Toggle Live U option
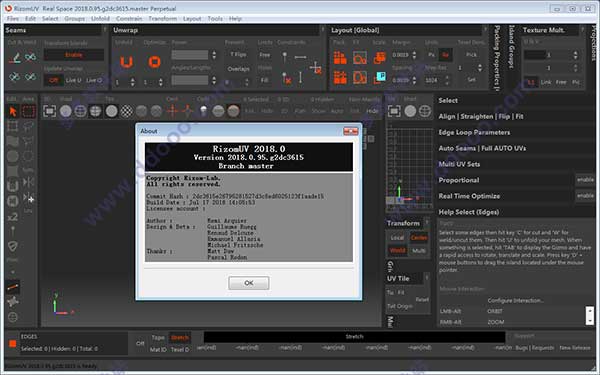This screenshot has width=600, height=375. point(73,80)
